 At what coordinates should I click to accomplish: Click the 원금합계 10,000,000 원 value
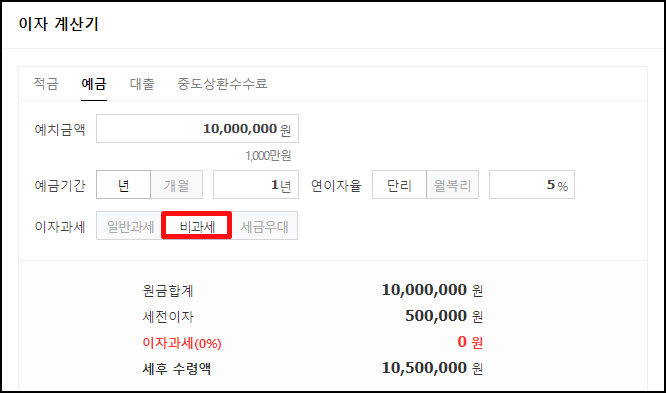click(432, 290)
